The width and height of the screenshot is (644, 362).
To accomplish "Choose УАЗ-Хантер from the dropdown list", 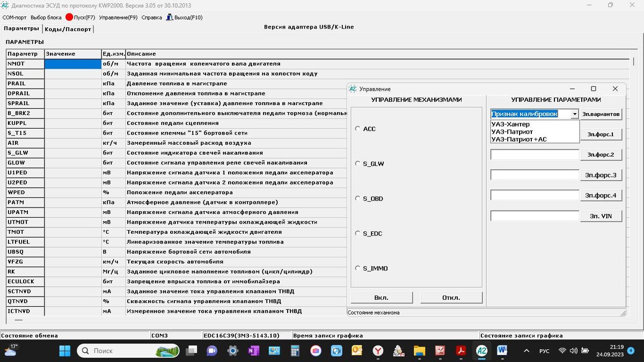I will 535,124.
